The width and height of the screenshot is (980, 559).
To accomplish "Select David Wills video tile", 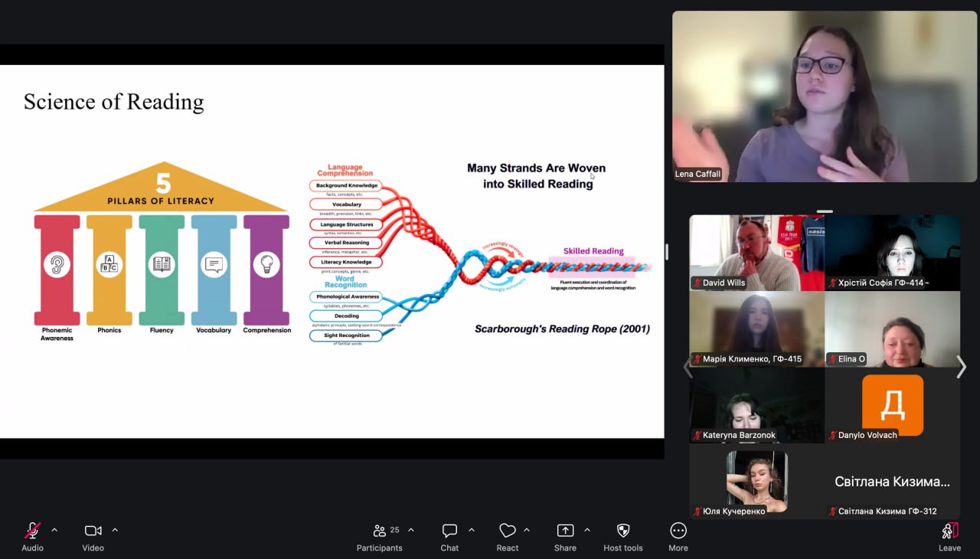I will (756, 253).
